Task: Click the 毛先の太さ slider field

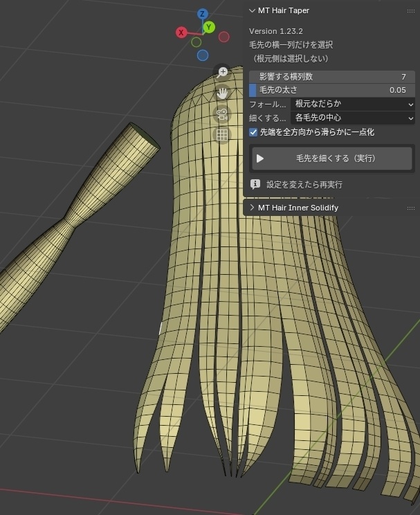Action: (332, 90)
